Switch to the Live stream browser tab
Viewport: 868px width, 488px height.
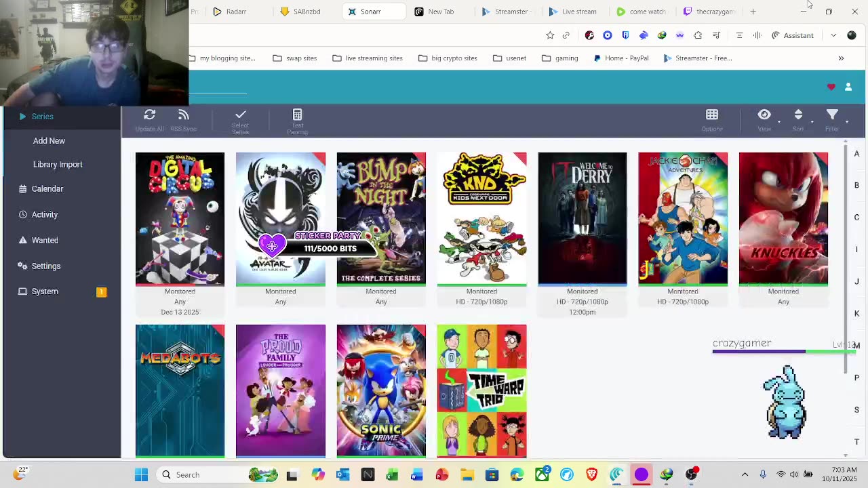point(573,12)
